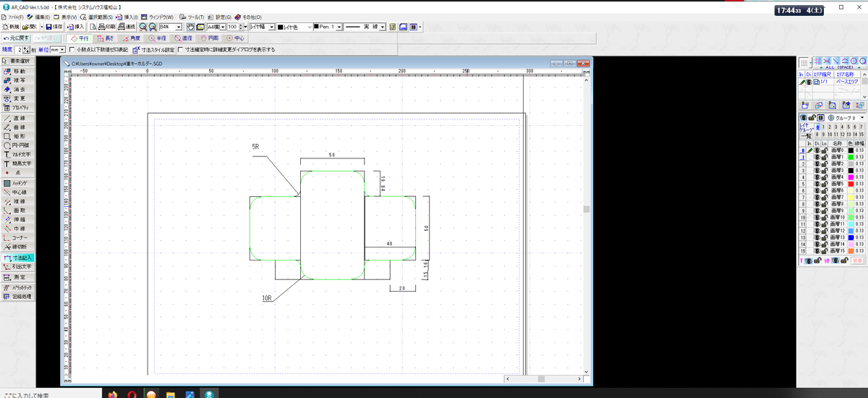The width and height of the screenshot is (868, 398).
Task: Open the 表示(V) menu
Action: pos(66,16)
